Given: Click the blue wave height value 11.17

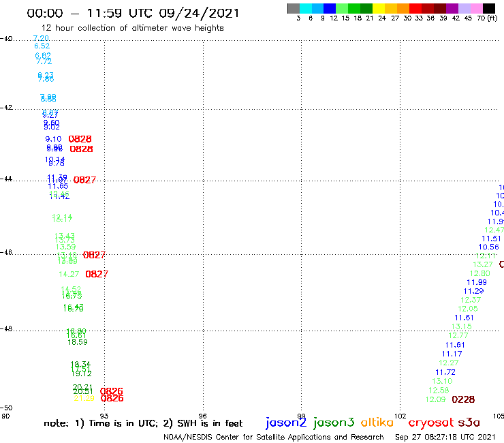Looking at the screenshot, I should click(452, 354).
